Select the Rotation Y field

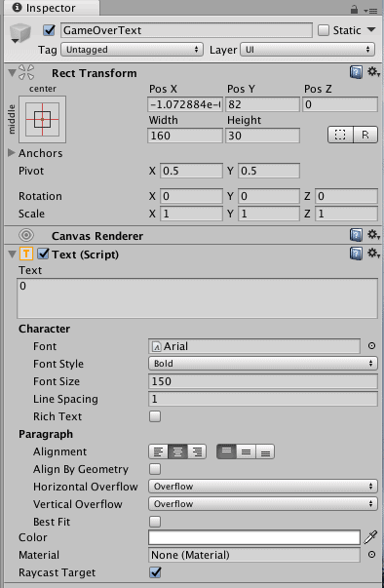pyautogui.click(x=269, y=197)
